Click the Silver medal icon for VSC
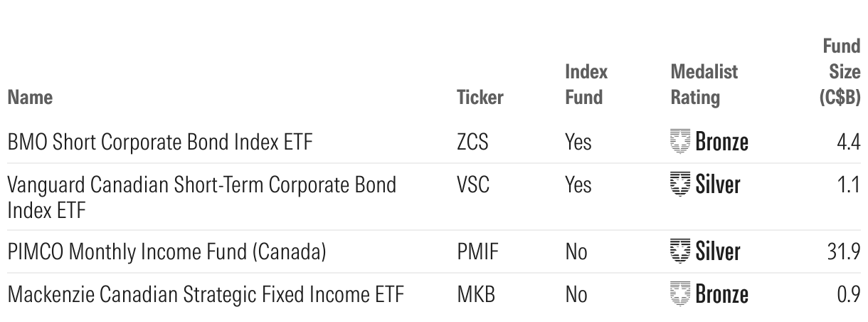 click(681, 185)
